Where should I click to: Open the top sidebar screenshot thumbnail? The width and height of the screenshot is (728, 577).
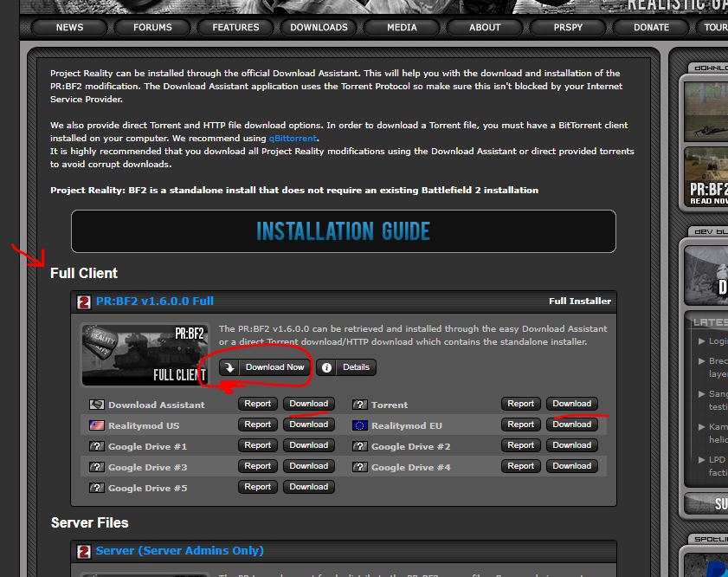[706, 112]
